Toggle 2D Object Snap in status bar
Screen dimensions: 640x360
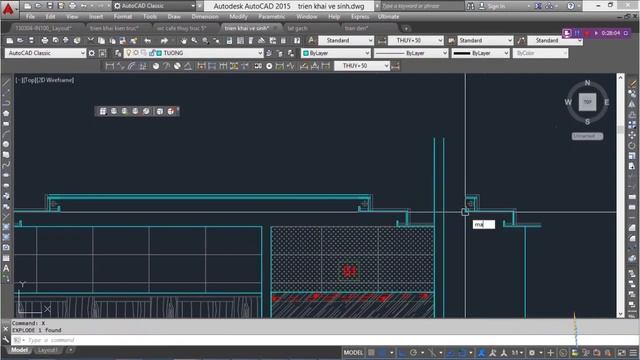(462, 353)
